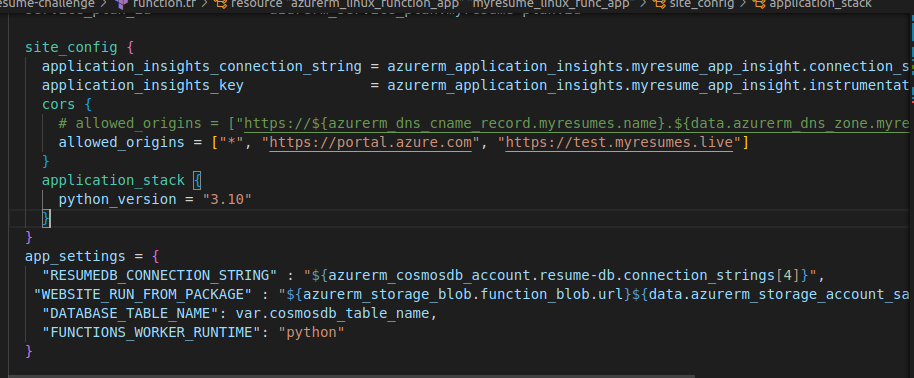The width and height of the screenshot is (914, 378).
Task: Click the site_config symbol icon in breadcrumb
Action: point(660,4)
